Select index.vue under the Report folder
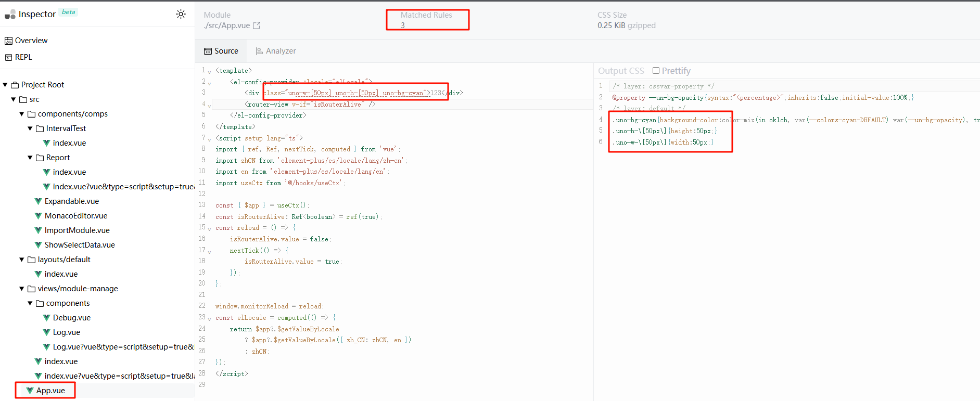This screenshot has width=980, height=401. pyautogui.click(x=69, y=172)
